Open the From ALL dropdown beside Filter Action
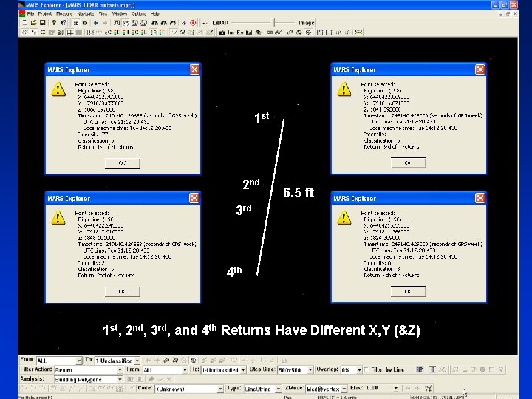This screenshot has width=532, height=399. [185, 370]
